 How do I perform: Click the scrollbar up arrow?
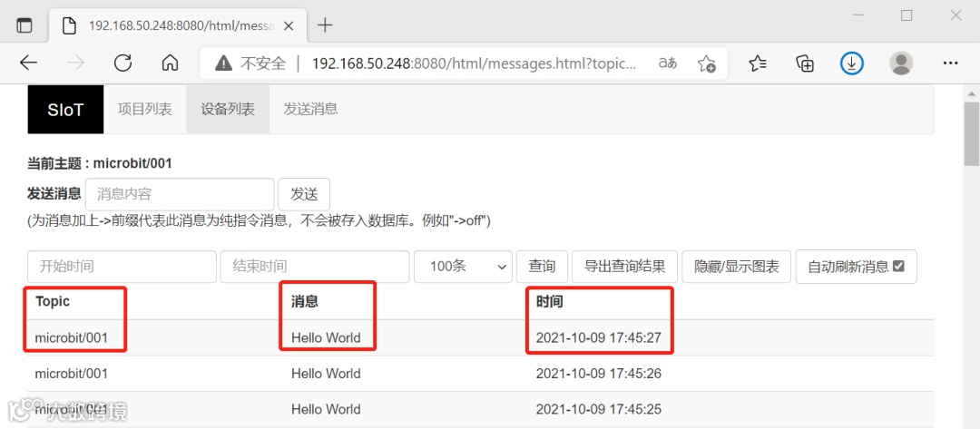click(x=972, y=93)
